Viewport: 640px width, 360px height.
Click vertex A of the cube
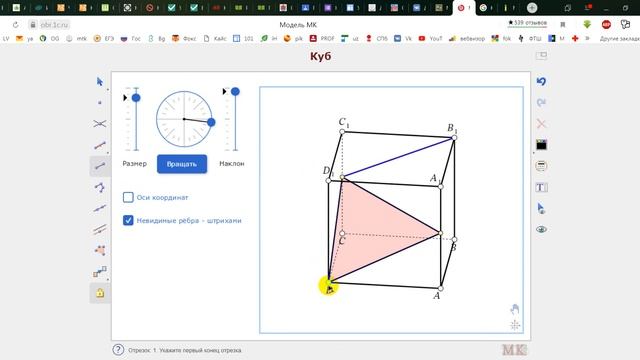point(441,289)
